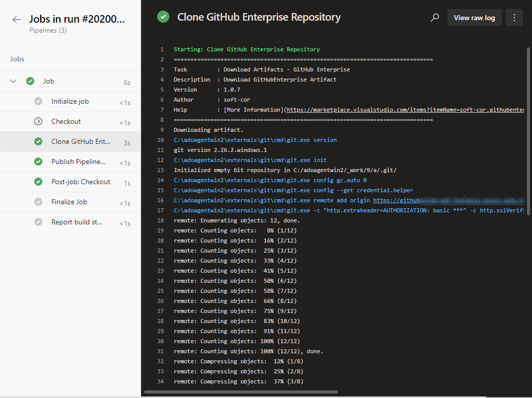
Task: Click the 6s duration of Job
Action: (x=127, y=83)
